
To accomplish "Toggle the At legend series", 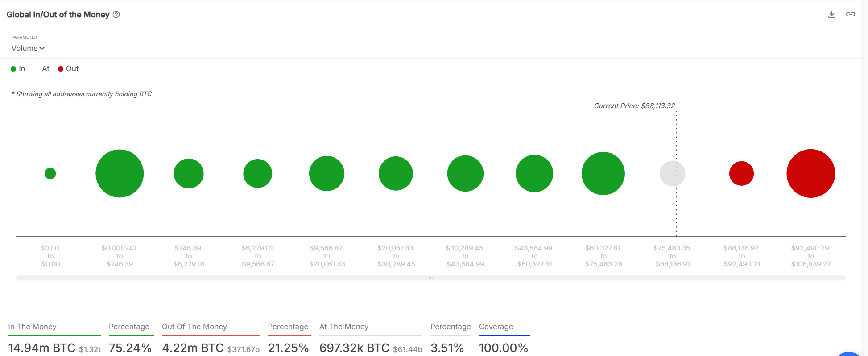I will pyautogui.click(x=45, y=69).
